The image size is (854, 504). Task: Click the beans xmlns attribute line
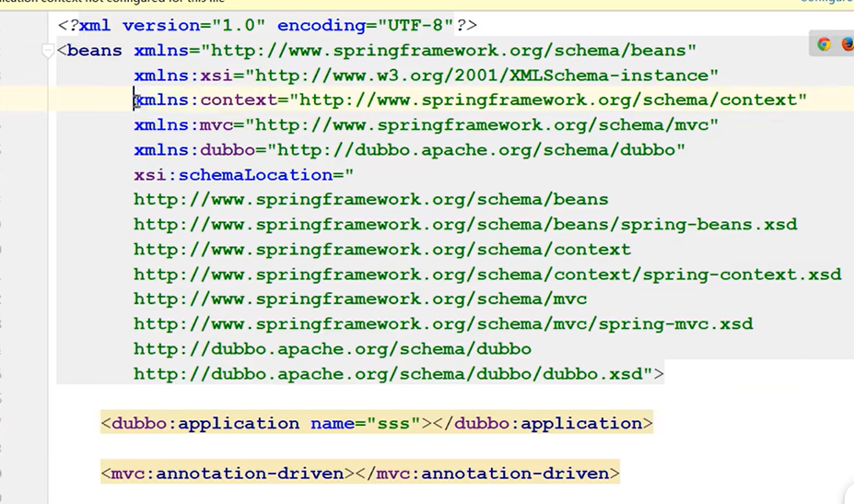click(x=377, y=50)
